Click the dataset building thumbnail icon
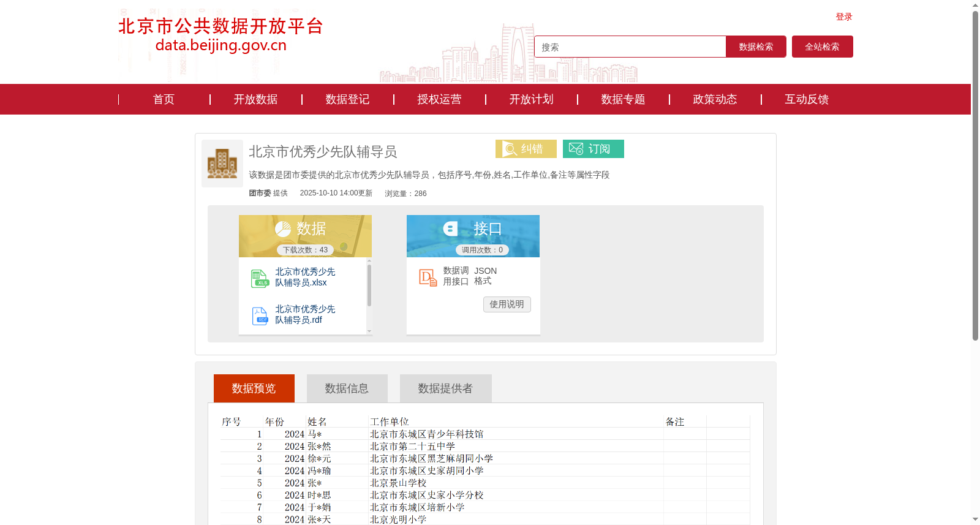This screenshot has height=525, width=980. [x=222, y=164]
